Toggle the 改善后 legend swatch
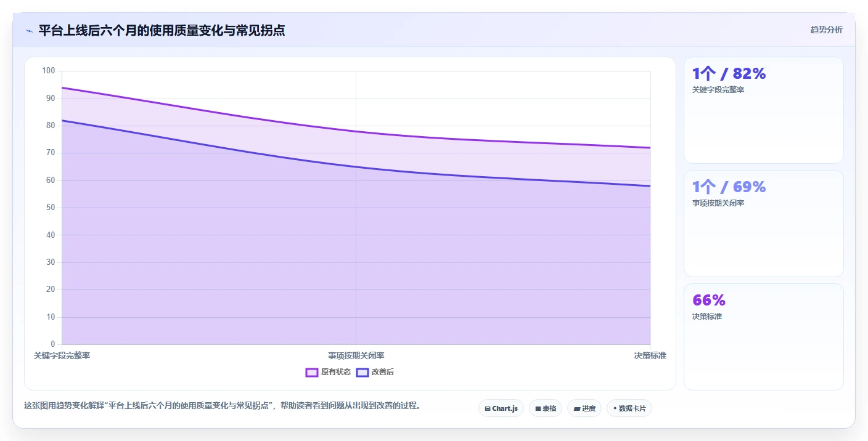Screen dimensions: 868x441 (x=362, y=372)
